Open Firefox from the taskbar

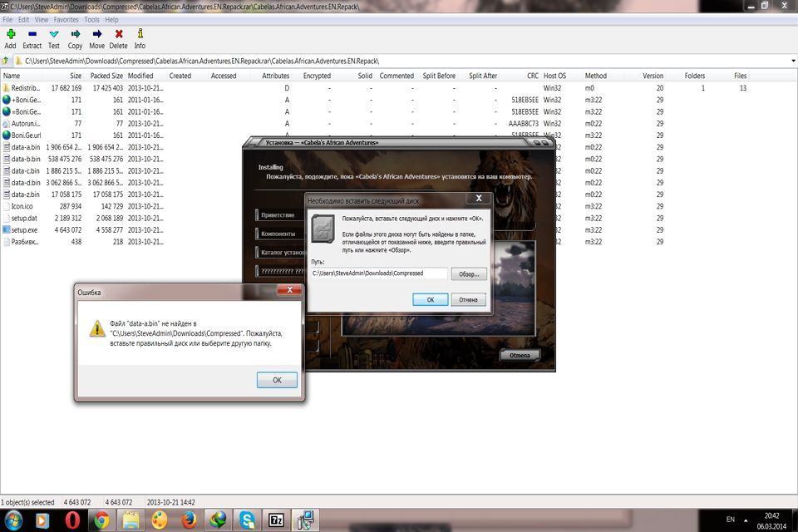pyautogui.click(x=189, y=520)
